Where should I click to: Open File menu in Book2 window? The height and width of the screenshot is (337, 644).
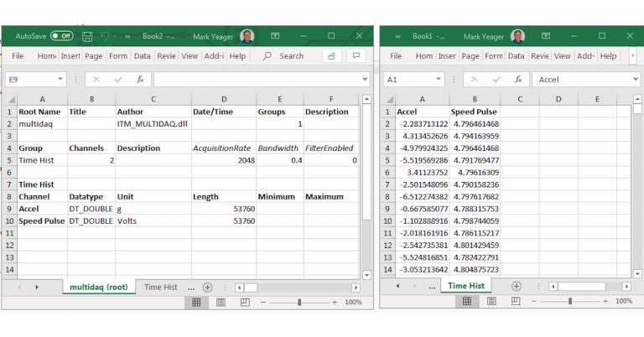click(18, 56)
